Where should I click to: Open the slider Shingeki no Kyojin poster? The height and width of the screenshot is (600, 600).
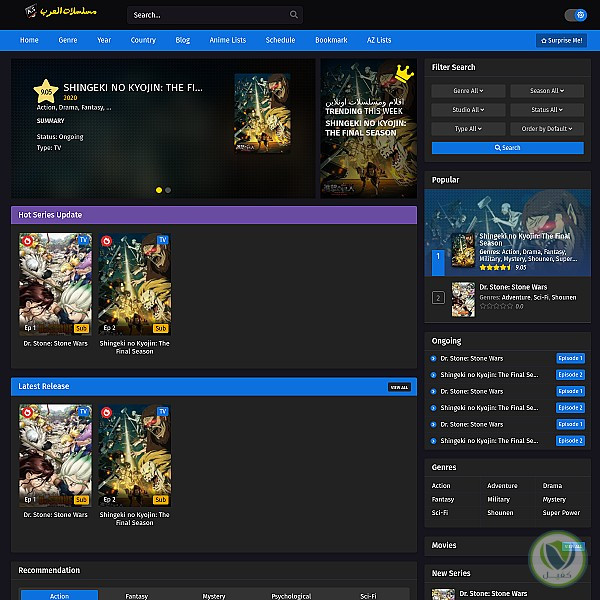tap(262, 113)
